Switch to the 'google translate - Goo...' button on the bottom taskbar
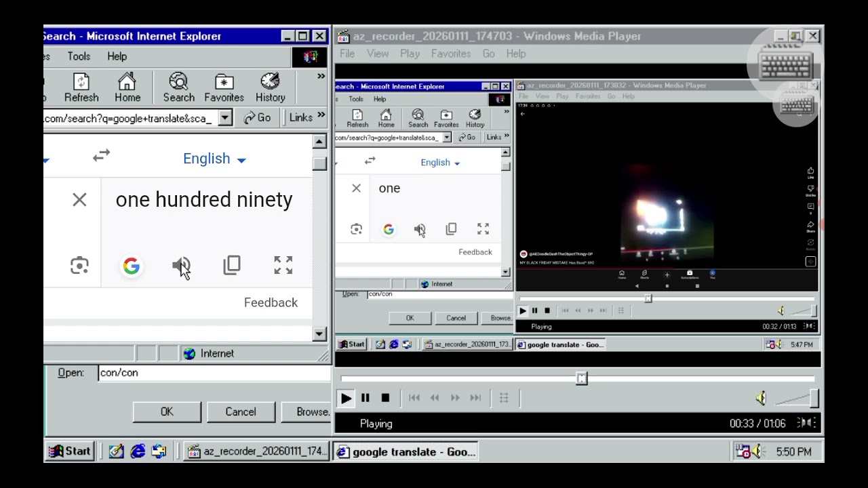The width and height of the screenshot is (868, 488). pyautogui.click(x=406, y=451)
